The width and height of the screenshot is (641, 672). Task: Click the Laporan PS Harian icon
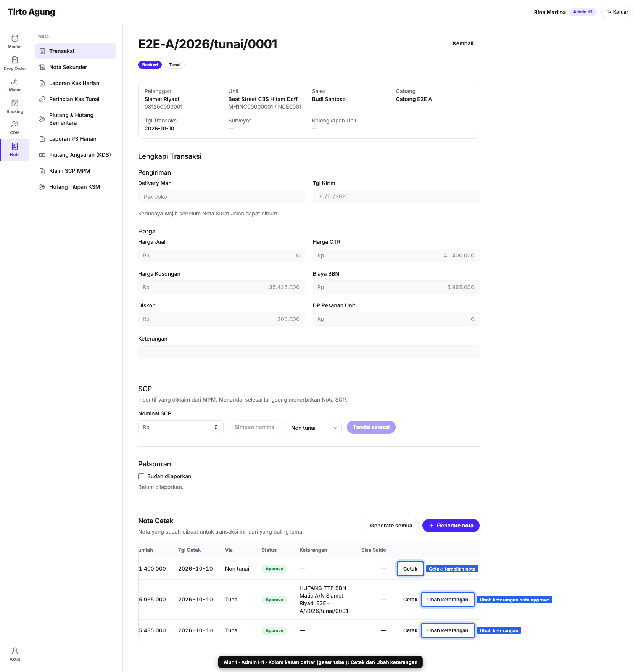[x=42, y=139]
